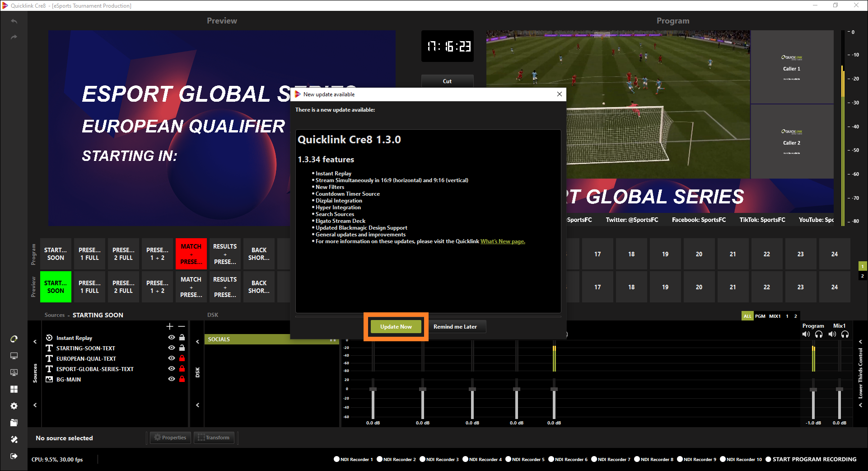Select the MIX1 audio mixer tab
Screen dimensions: 868x471
click(x=775, y=316)
